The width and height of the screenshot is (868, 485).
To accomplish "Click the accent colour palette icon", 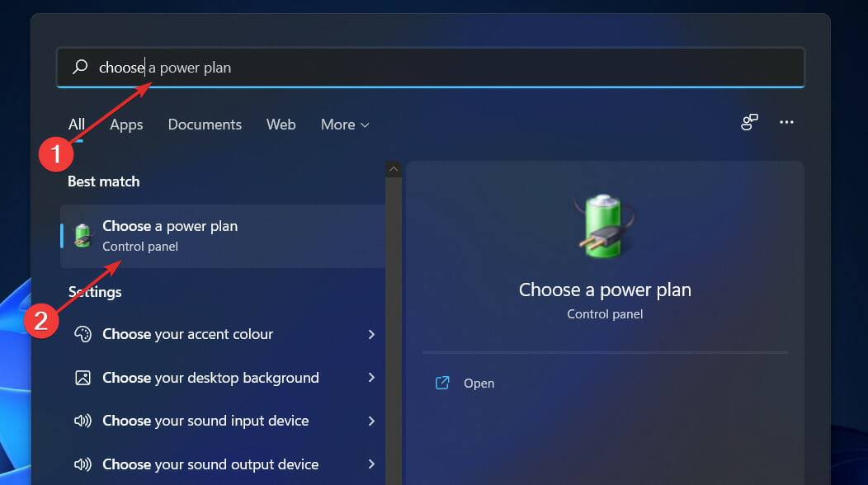I will (82, 334).
